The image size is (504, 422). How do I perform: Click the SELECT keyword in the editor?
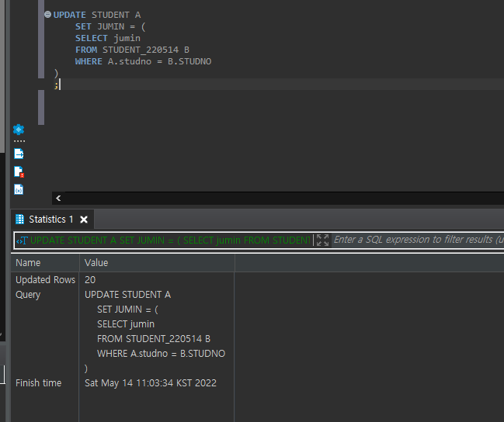click(92, 38)
